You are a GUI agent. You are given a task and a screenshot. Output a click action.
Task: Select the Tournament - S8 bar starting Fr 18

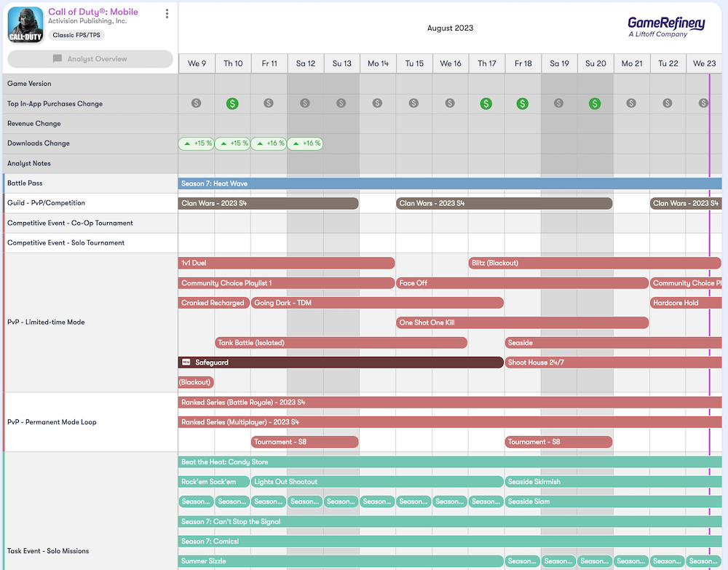(x=558, y=443)
